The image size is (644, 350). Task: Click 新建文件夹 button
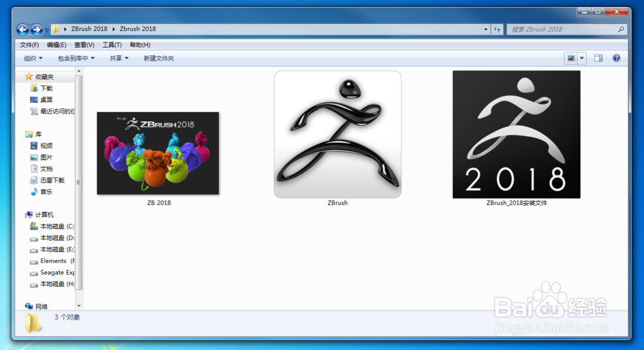click(158, 59)
